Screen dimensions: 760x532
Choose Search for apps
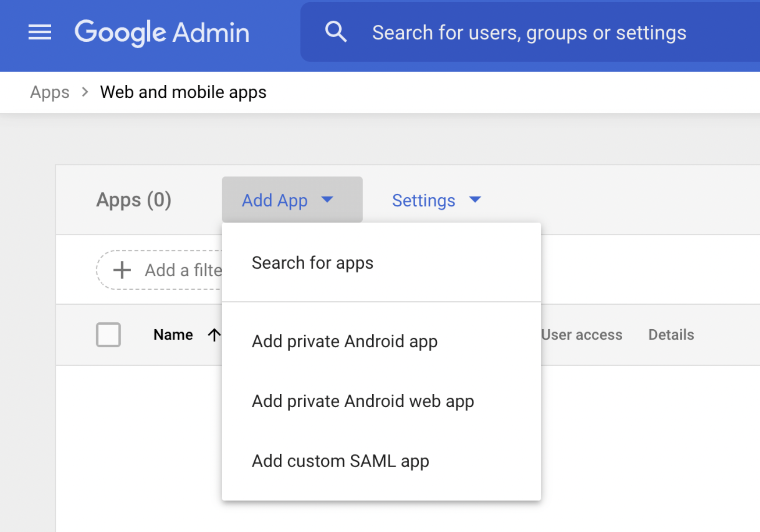pyautogui.click(x=381, y=263)
